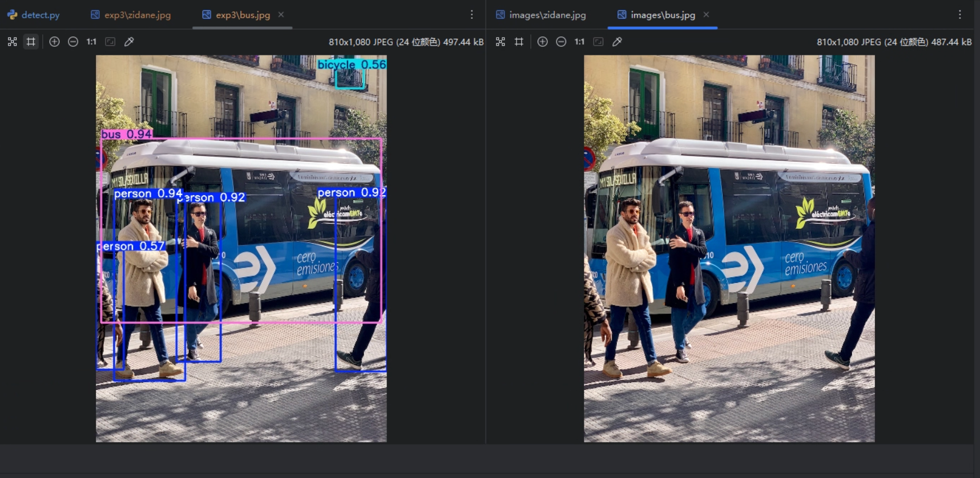Screen dimensions: 980x478
Task: Set left image to actual size 1:1
Action: [91, 42]
